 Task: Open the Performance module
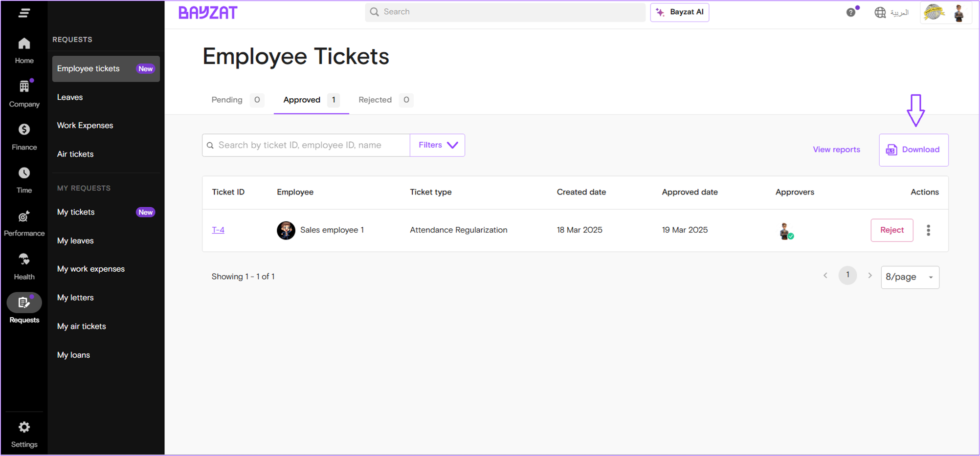(24, 223)
